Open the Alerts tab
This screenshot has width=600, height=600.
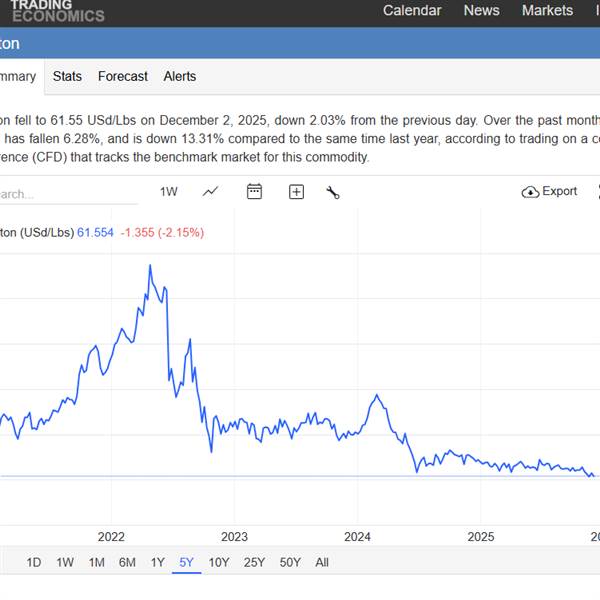point(180,76)
